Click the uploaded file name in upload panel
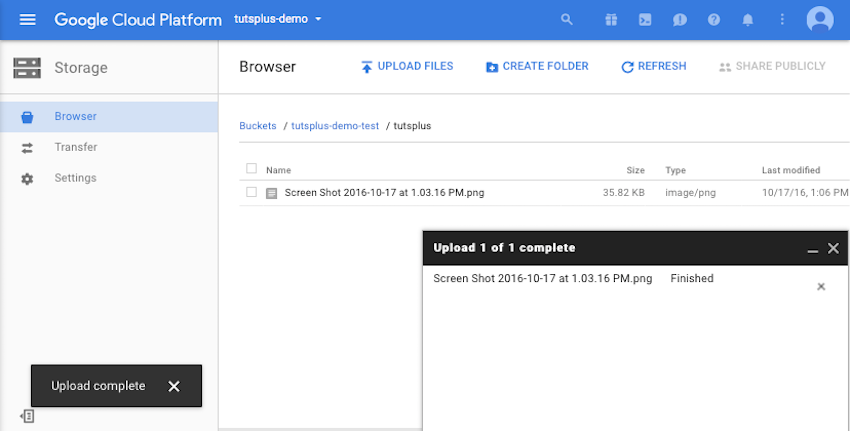 pyautogui.click(x=543, y=279)
